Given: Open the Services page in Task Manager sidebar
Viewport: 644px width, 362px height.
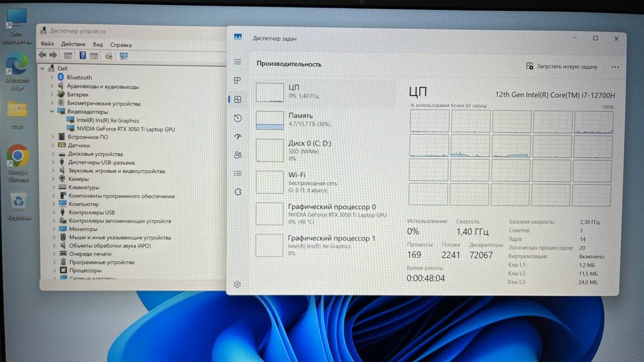Looking at the screenshot, I should (x=237, y=192).
